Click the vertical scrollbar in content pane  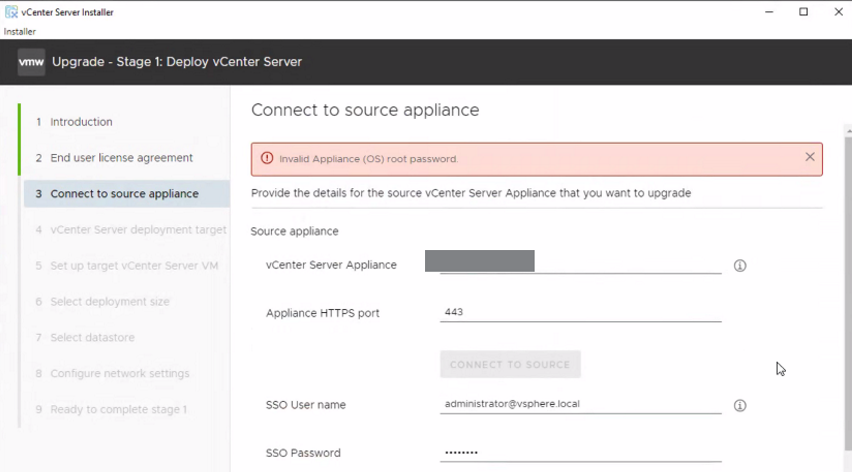click(848, 293)
